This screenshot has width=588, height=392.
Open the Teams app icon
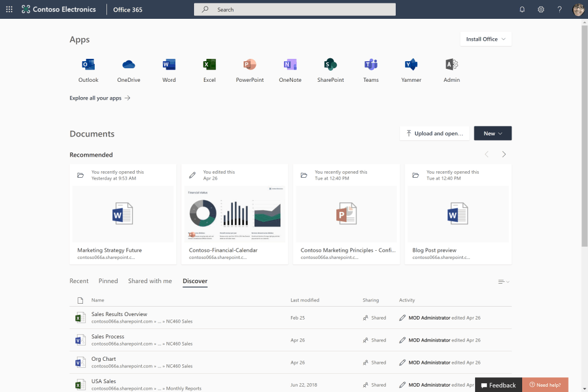click(x=371, y=65)
